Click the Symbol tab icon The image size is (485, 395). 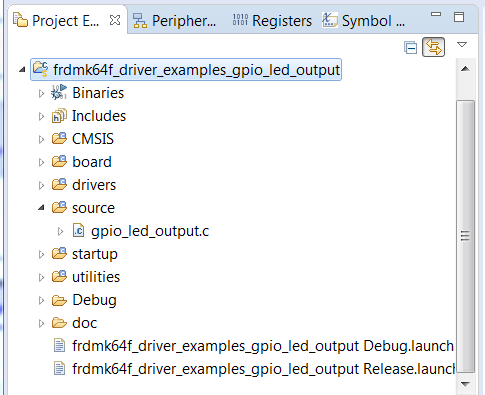(330, 20)
